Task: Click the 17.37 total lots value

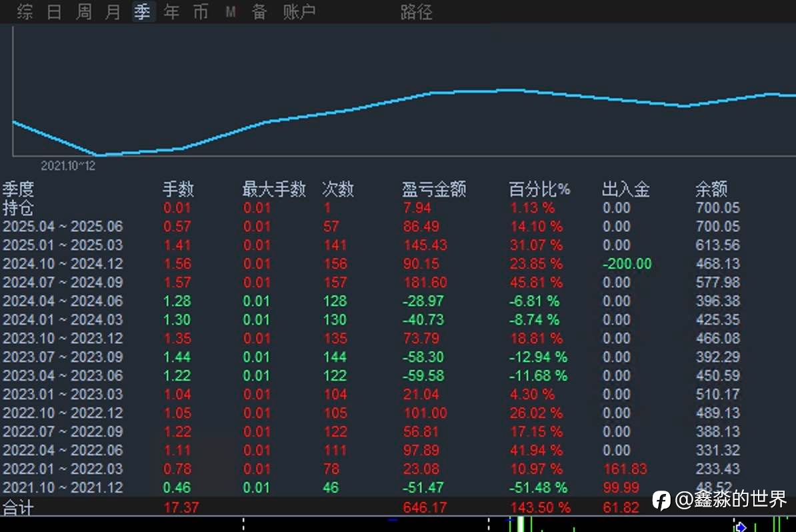Action: click(181, 507)
